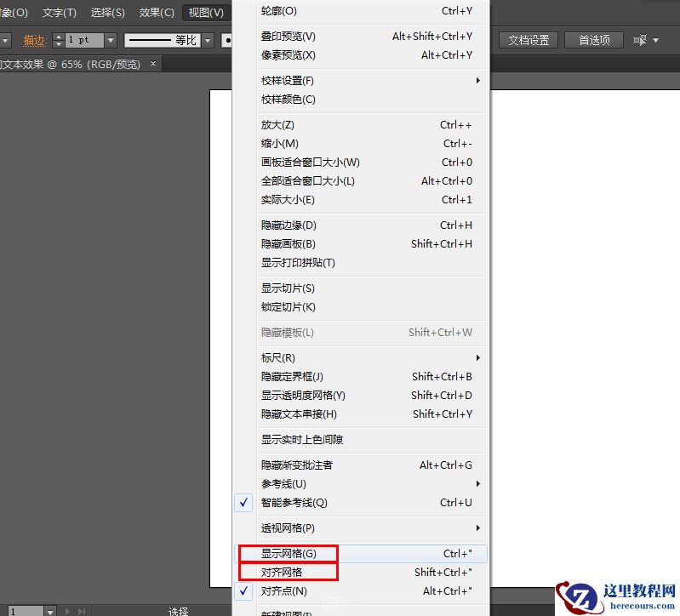680x616 pixels.
Task: Click the 首选项 button
Action: click(x=594, y=40)
